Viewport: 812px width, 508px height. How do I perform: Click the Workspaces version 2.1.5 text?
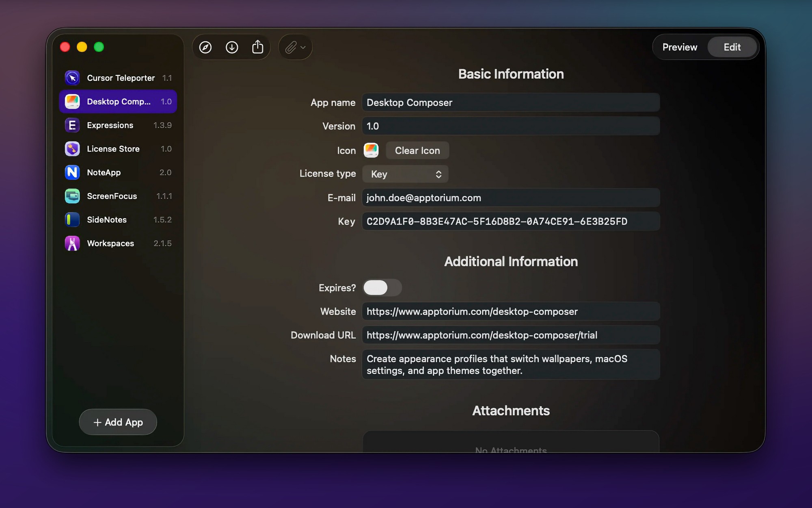162,243
